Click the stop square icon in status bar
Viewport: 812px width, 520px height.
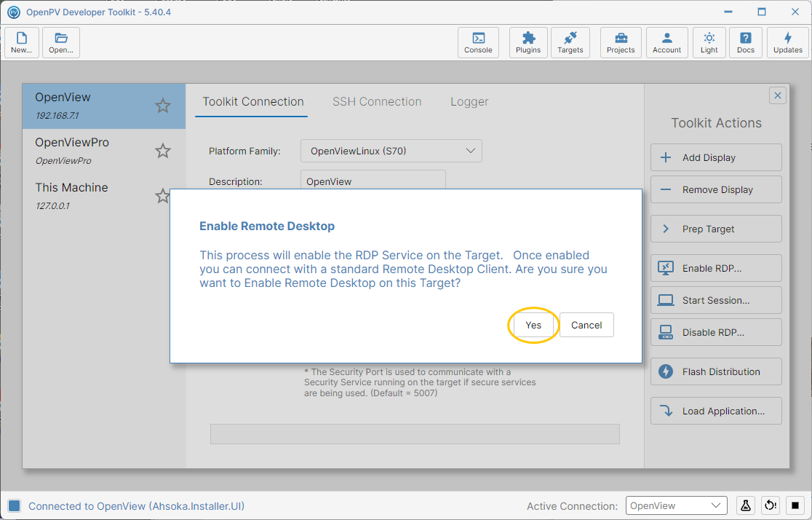click(x=795, y=505)
